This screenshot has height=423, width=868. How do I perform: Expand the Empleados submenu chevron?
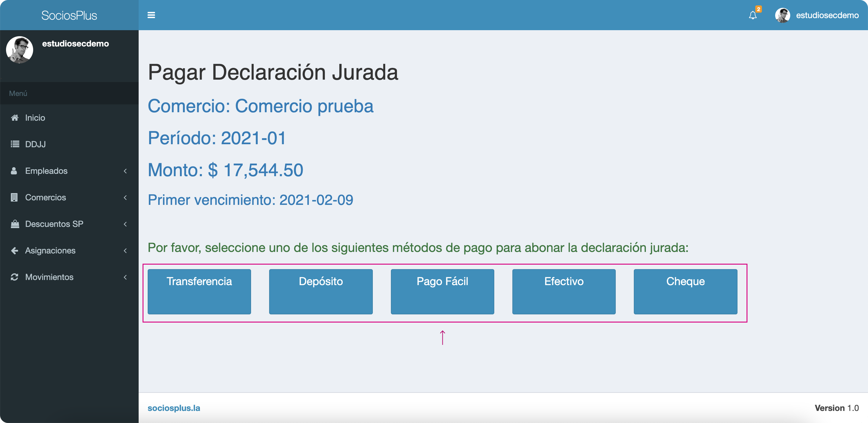(x=125, y=171)
